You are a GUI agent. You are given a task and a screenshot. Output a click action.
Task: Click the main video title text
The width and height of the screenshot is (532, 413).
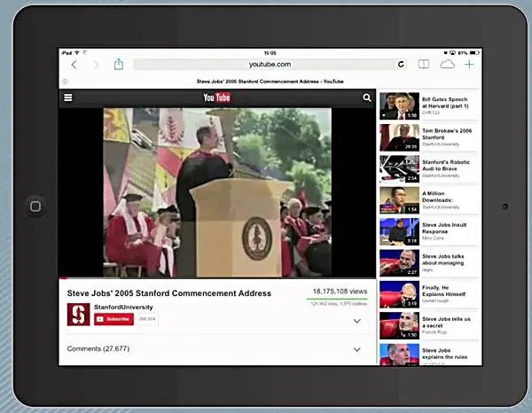(x=169, y=293)
